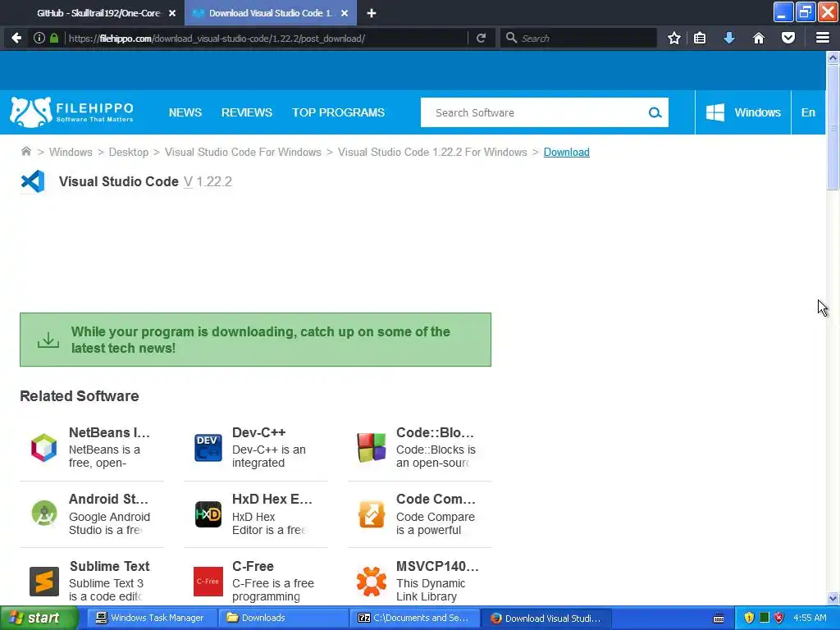Image resolution: width=840 pixels, height=630 pixels.
Task: Close the Download Visual Studio Code tab
Action: click(x=345, y=13)
